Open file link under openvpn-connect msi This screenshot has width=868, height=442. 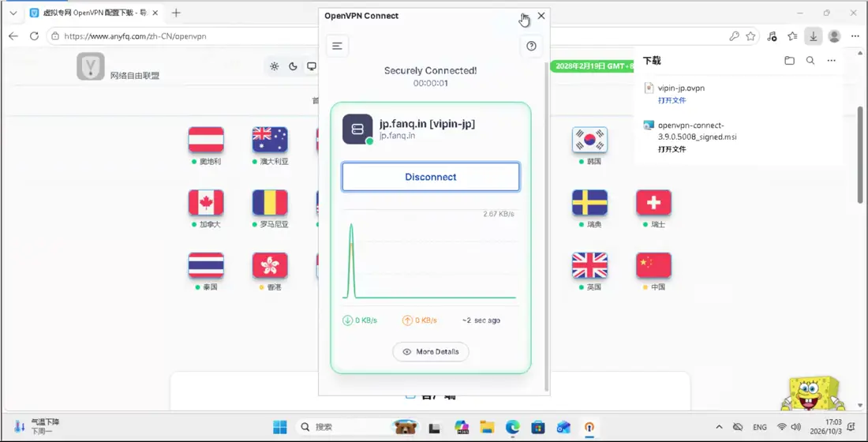672,149
